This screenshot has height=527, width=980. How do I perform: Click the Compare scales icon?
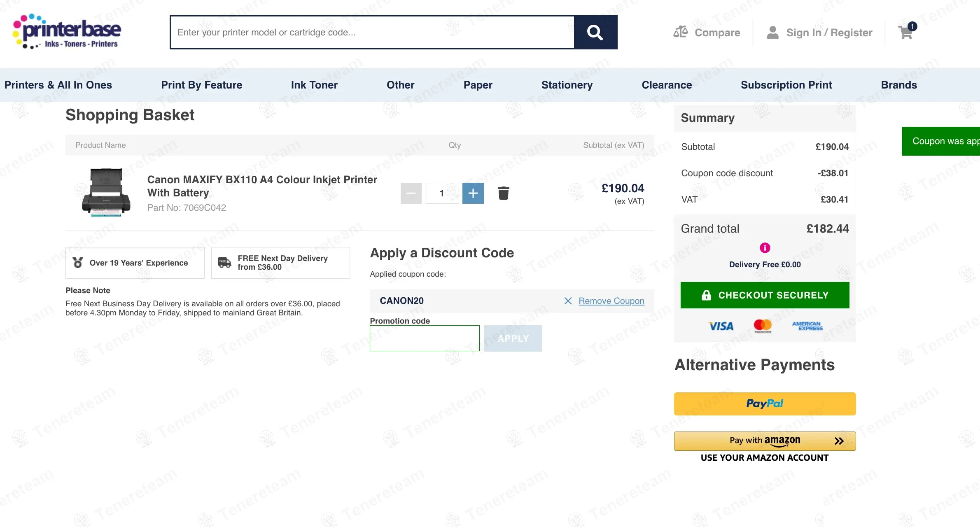click(x=681, y=32)
